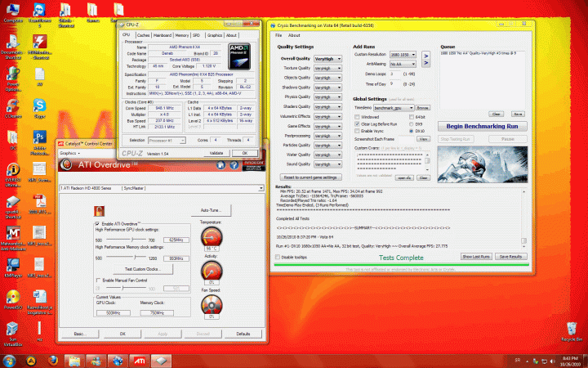
Task: Open Power Options desktop shortcut
Action: click(x=13, y=79)
